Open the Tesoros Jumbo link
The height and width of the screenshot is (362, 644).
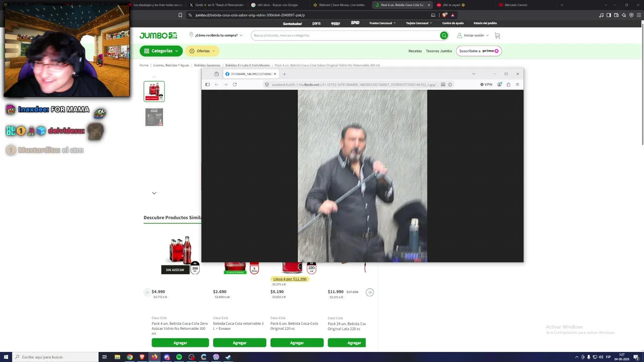[x=439, y=51]
